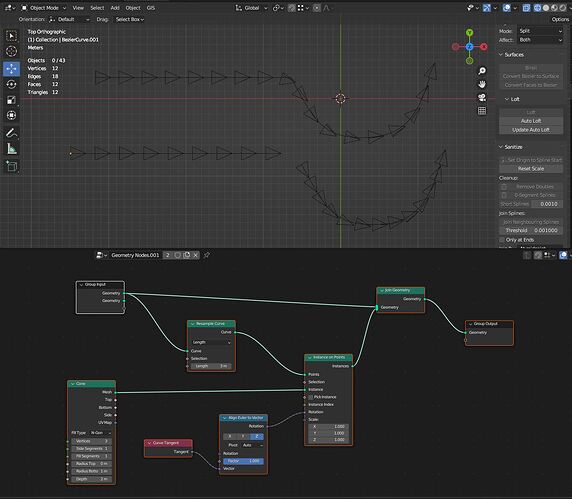Adjust the Threshold 0.001000 field
572x499 pixels.
[531, 230]
